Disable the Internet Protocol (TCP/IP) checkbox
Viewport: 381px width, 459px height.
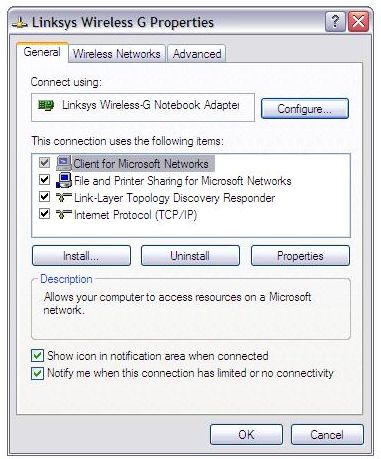coord(45,214)
